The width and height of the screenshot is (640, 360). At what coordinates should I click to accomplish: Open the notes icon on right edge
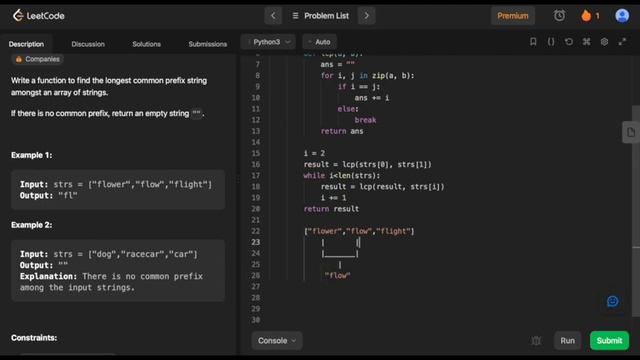(631, 132)
